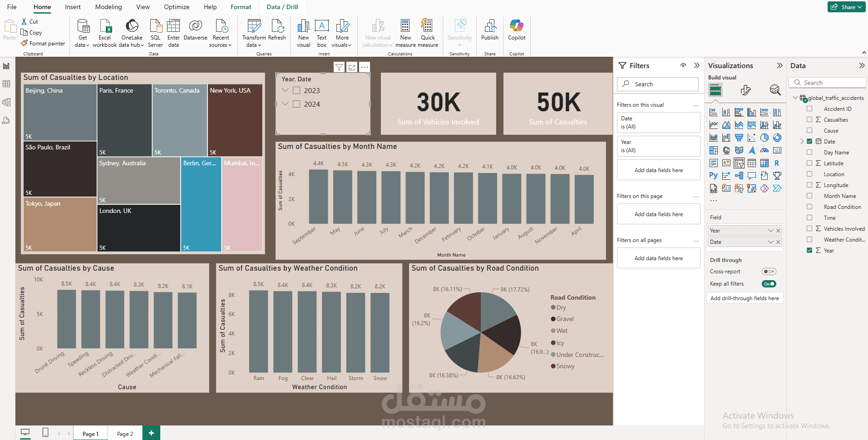Switch to Page 2 tab
Screen dimensions: 868x440
click(x=125, y=434)
